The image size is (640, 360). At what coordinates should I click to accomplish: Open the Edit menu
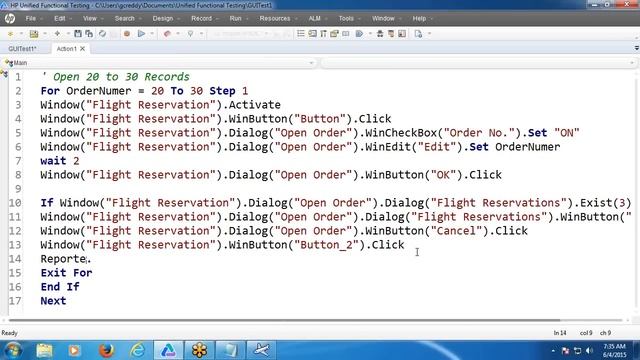[60, 18]
